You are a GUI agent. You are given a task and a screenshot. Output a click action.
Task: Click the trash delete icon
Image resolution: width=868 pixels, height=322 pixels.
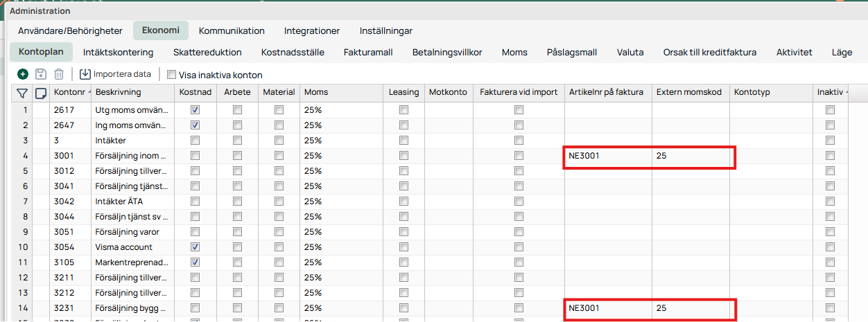coord(59,74)
